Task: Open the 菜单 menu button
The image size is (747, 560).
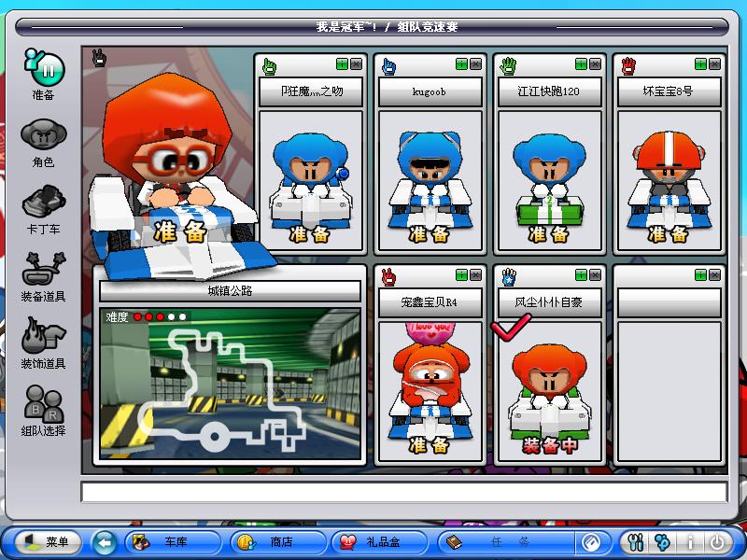Action: (x=49, y=542)
